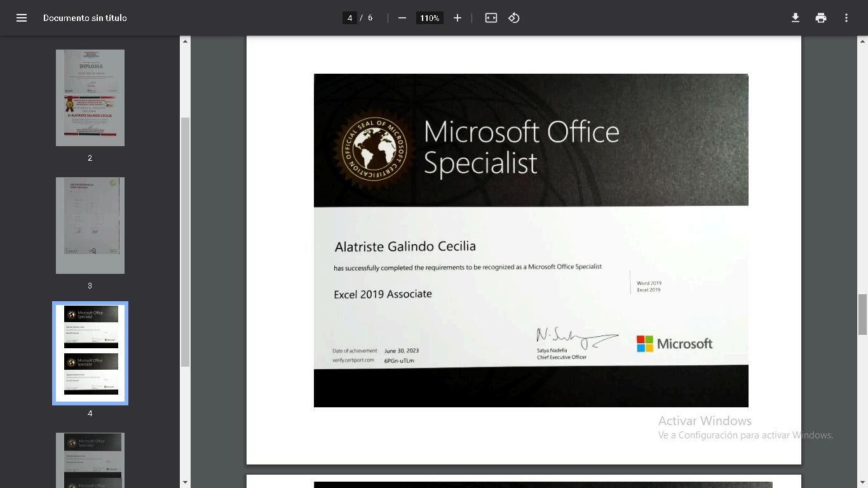Select the highlighted page 4 thumbnail
This screenshot has height=488, width=868.
[90, 353]
